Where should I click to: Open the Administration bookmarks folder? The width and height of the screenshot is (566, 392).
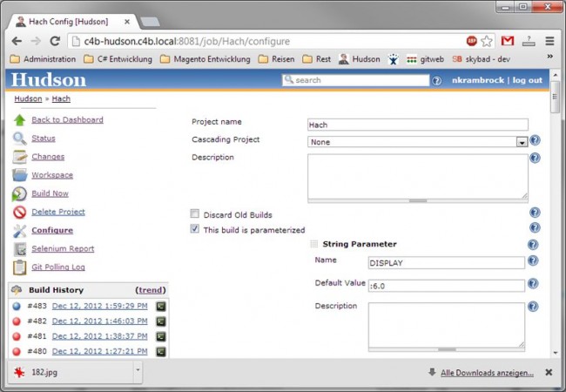pyautogui.click(x=43, y=59)
